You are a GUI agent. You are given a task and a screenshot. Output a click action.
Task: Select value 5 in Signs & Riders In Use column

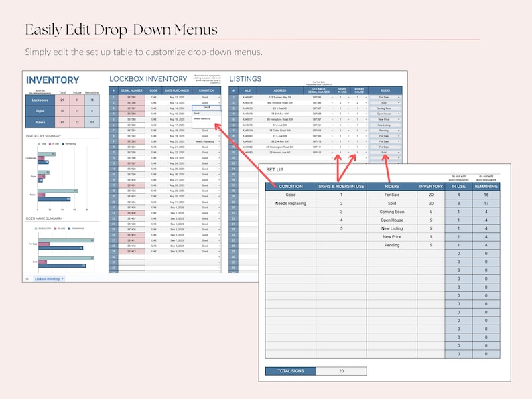tap(341, 228)
